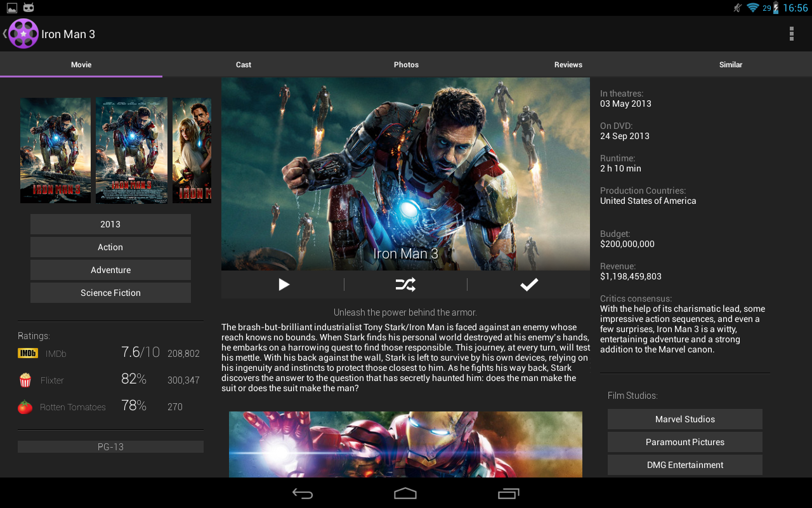
Task: Tap the tagline 'Unleash the power behind the armor.'
Action: [405, 312]
